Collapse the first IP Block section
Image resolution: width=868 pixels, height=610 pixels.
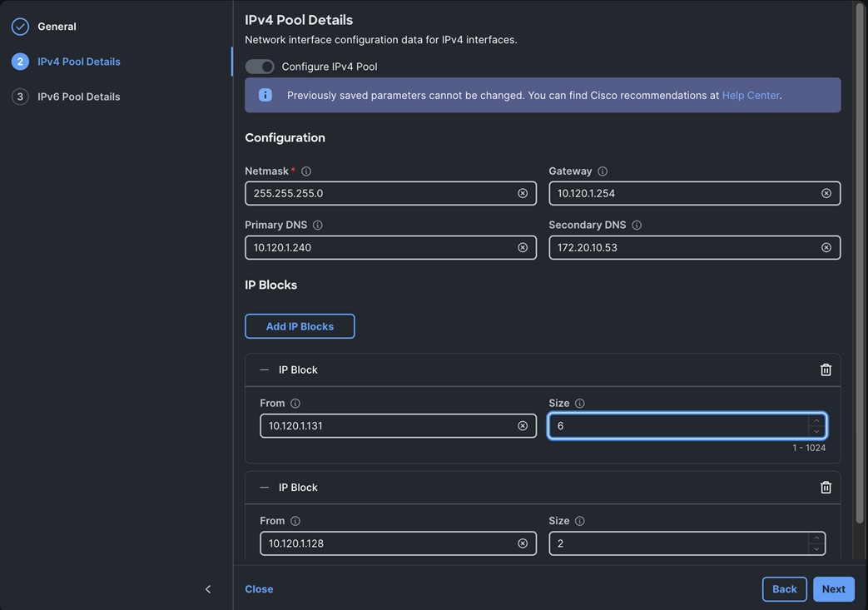coord(264,369)
